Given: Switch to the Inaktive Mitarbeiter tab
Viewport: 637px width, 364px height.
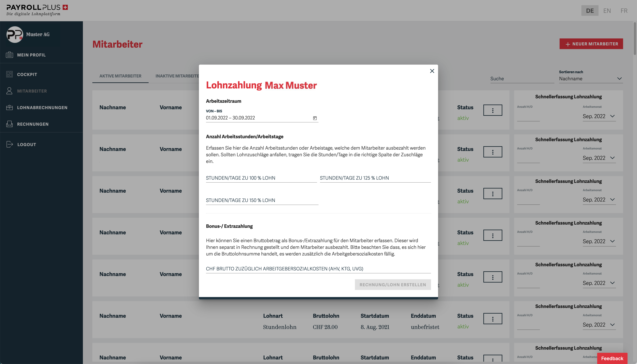Looking at the screenshot, I should 177,76.
